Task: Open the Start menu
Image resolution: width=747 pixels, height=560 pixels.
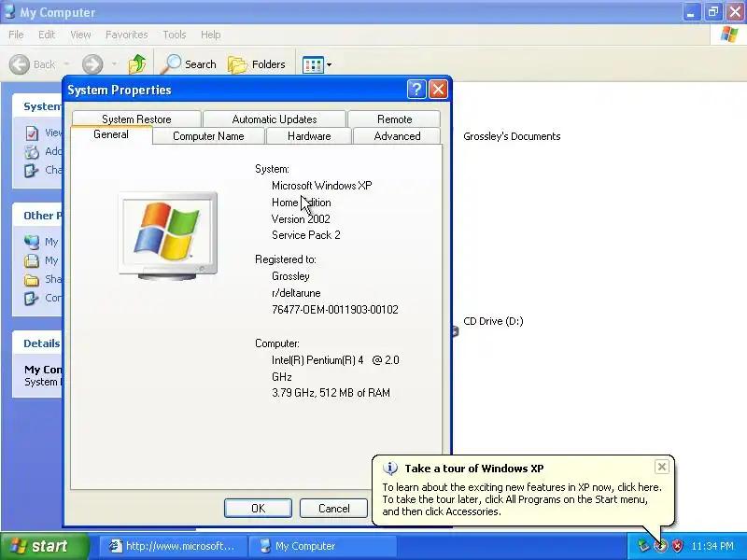Action: tap(44, 546)
